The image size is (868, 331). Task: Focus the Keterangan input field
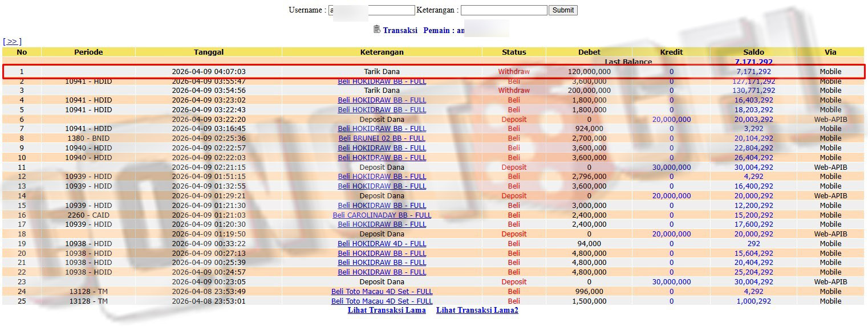point(504,10)
